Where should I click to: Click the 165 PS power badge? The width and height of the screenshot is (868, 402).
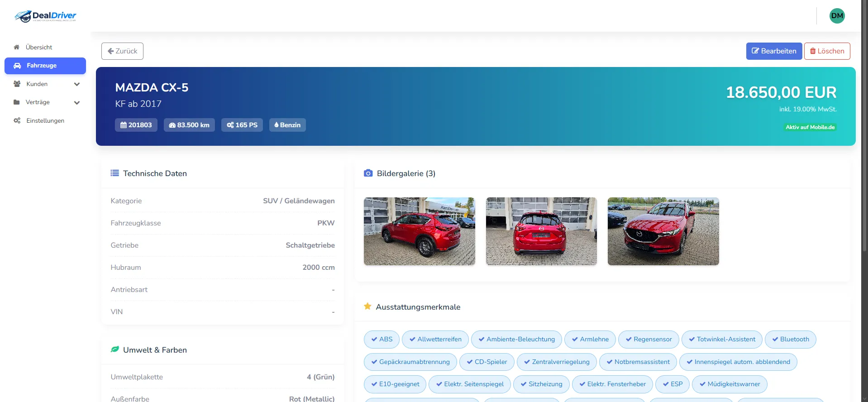click(x=242, y=125)
